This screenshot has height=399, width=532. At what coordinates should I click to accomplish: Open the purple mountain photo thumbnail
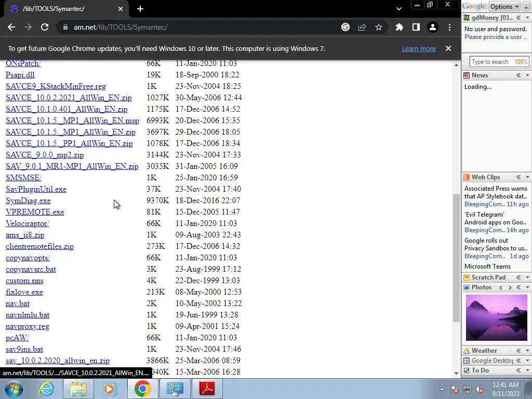496,317
